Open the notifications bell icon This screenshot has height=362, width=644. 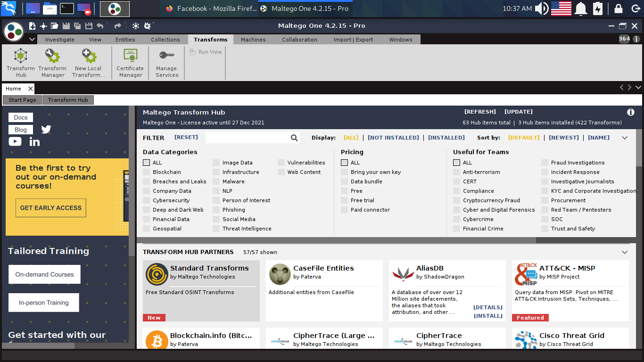(581, 8)
